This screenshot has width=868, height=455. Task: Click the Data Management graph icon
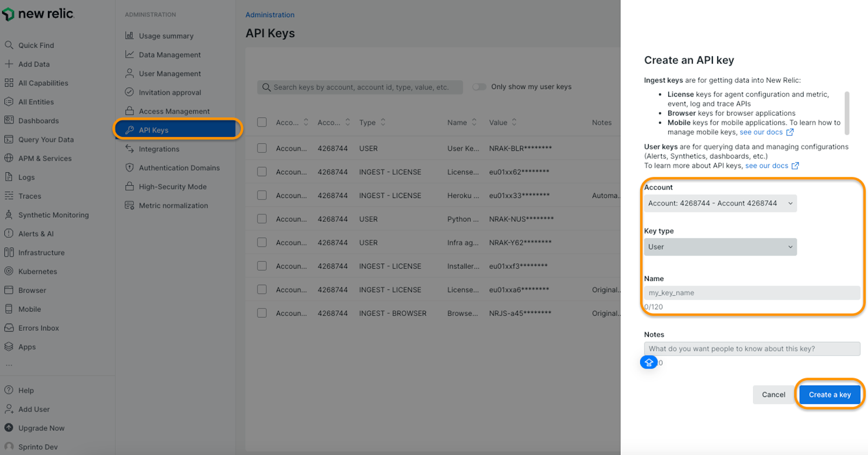[x=129, y=54]
